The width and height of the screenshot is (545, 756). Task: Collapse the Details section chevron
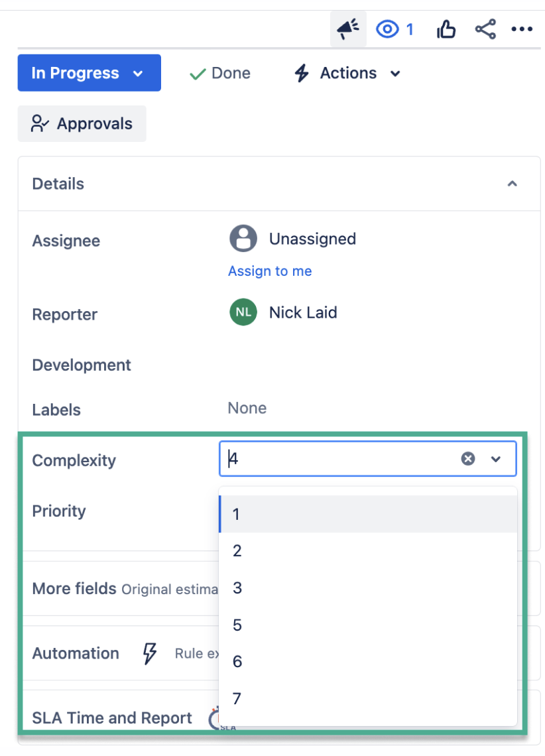pos(513,184)
